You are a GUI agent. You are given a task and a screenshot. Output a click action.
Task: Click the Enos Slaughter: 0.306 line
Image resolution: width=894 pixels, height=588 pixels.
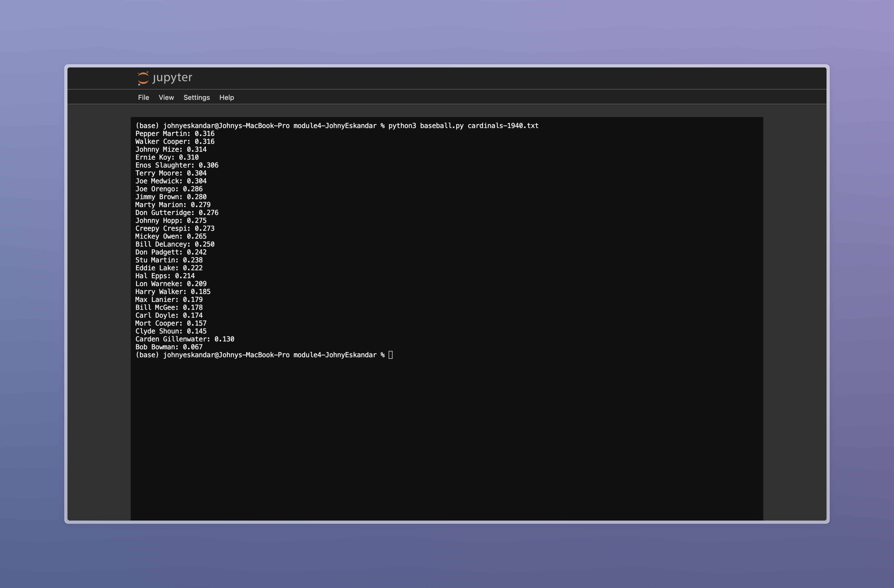click(x=177, y=165)
